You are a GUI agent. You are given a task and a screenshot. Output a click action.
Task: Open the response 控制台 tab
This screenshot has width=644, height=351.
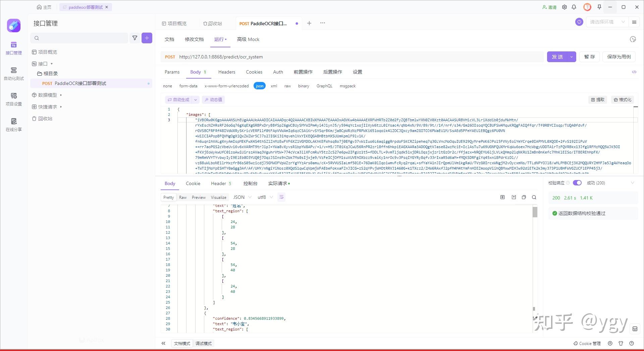(x=250, y=183)
